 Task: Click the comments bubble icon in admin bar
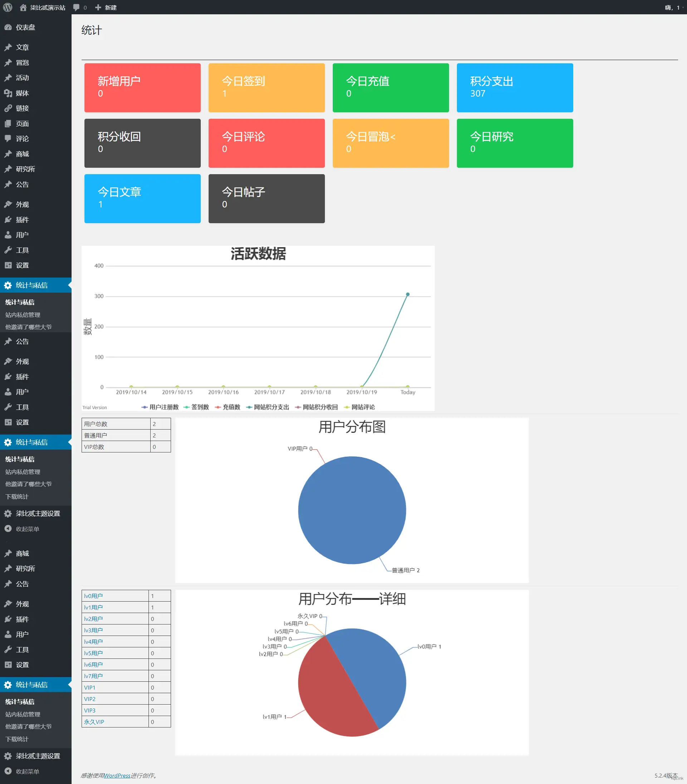pyautogui.click(x=76, y=7)
